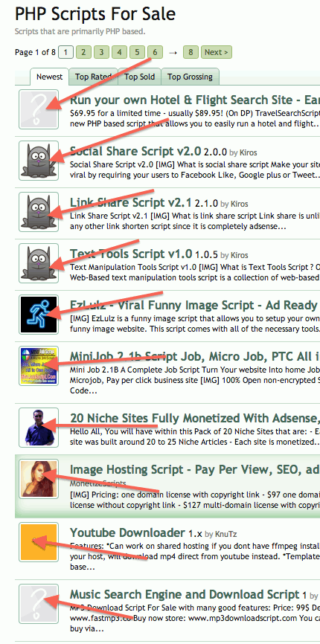The width and height of the screenshot is (320, 644).
Task: Click version number 1.0.5 text
Action: click(x=207, y=254)
